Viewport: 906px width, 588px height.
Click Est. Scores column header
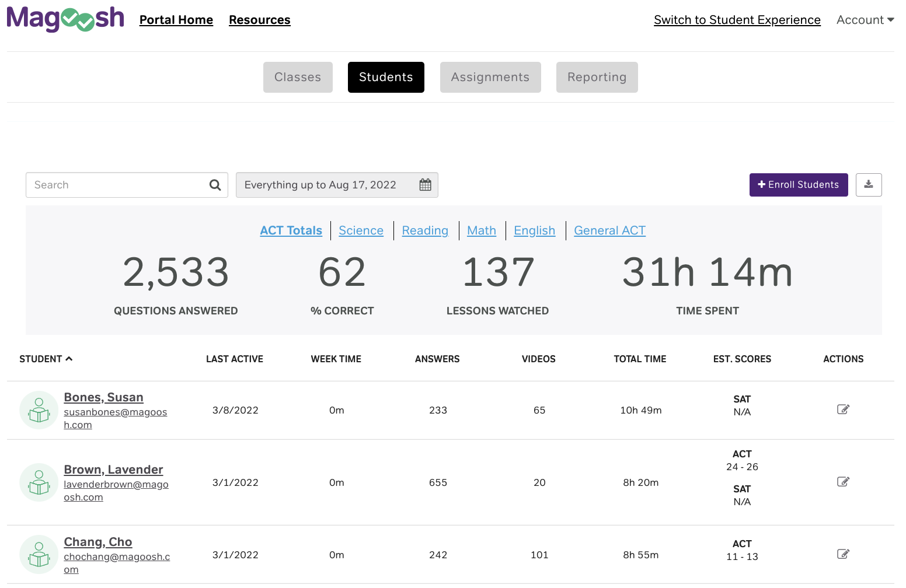pos(742,359)
